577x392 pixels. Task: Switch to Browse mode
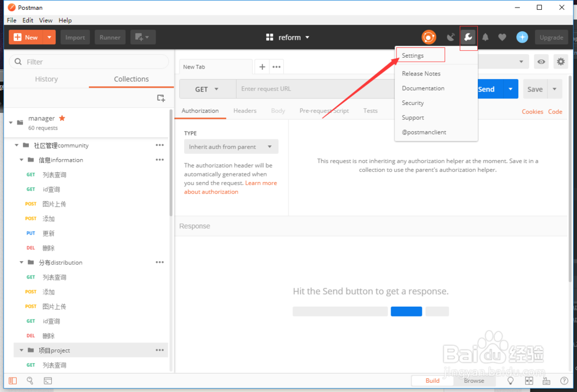coord(474,380)
